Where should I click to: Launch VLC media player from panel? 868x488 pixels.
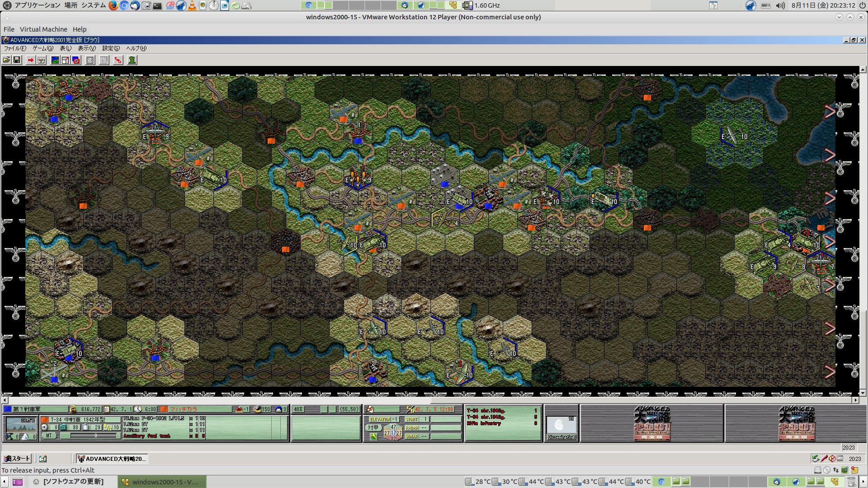click(x=192, y=5)
